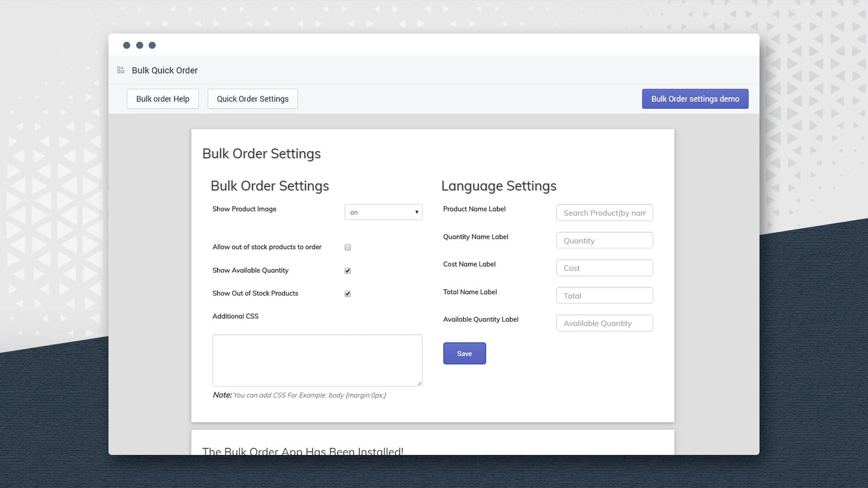Click the first window control dot
Screen dimensions: 868x488
point(127,45)
